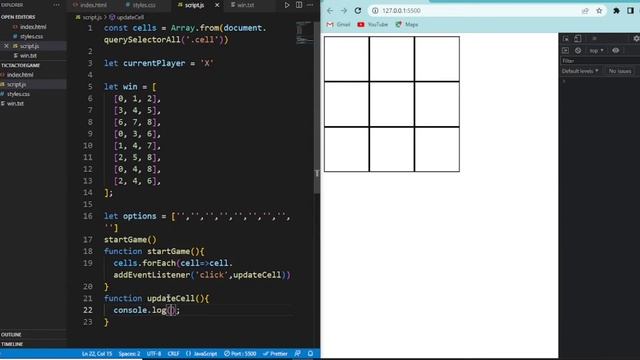Click the center tic-tac-toe cell

coord(392,104)
